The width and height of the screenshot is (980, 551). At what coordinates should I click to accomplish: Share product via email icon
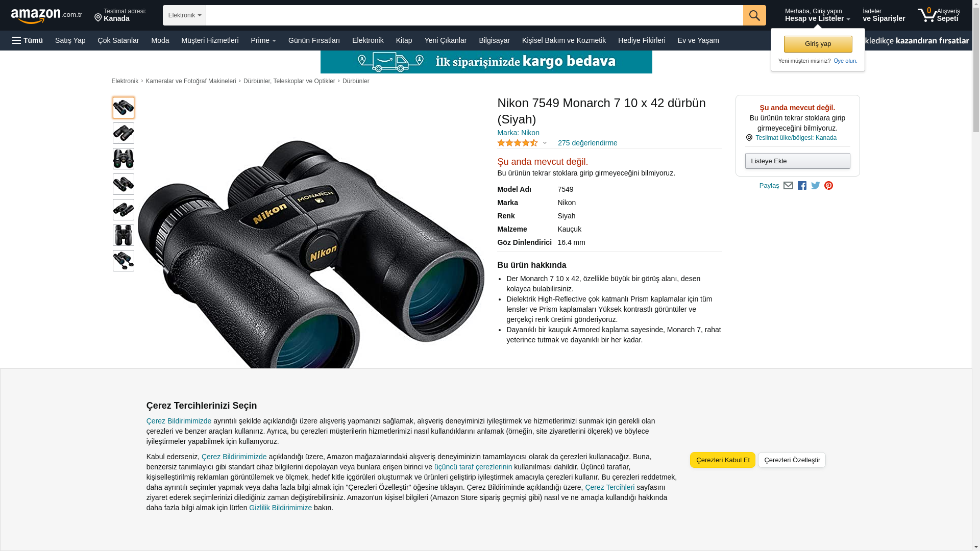point(788,186)
